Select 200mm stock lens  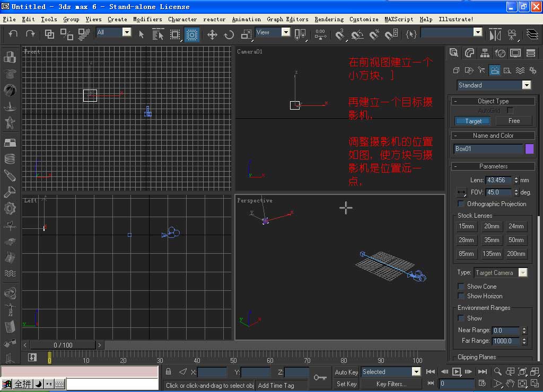tap(516, 254)
